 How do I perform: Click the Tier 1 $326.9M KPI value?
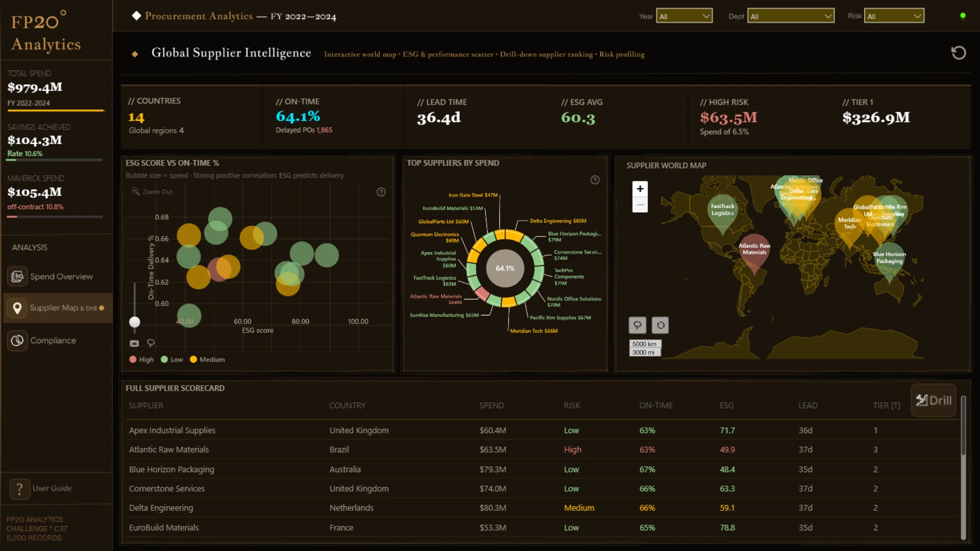876,118
